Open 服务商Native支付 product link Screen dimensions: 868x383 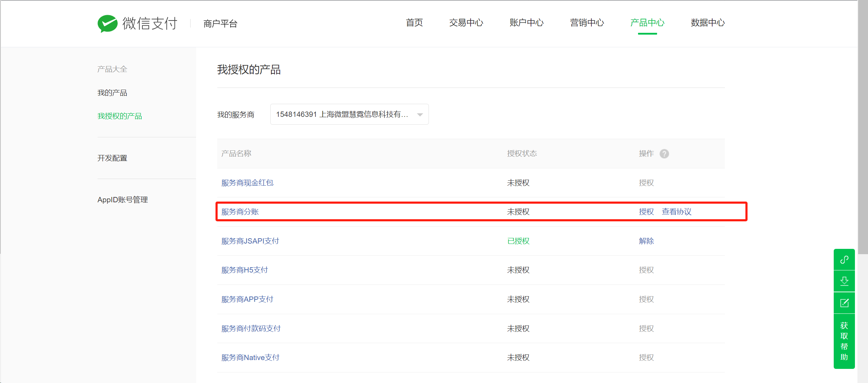click(250, 358)
